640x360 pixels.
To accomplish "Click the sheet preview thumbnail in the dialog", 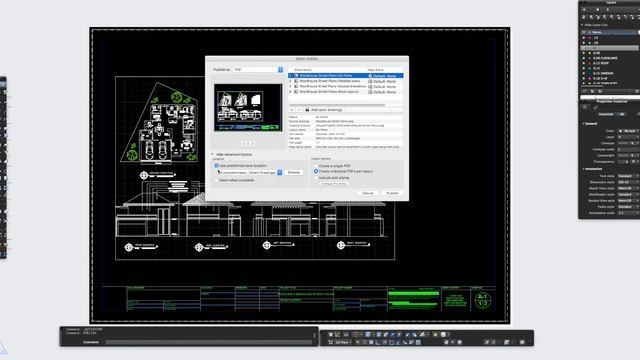I will point(248,108).
